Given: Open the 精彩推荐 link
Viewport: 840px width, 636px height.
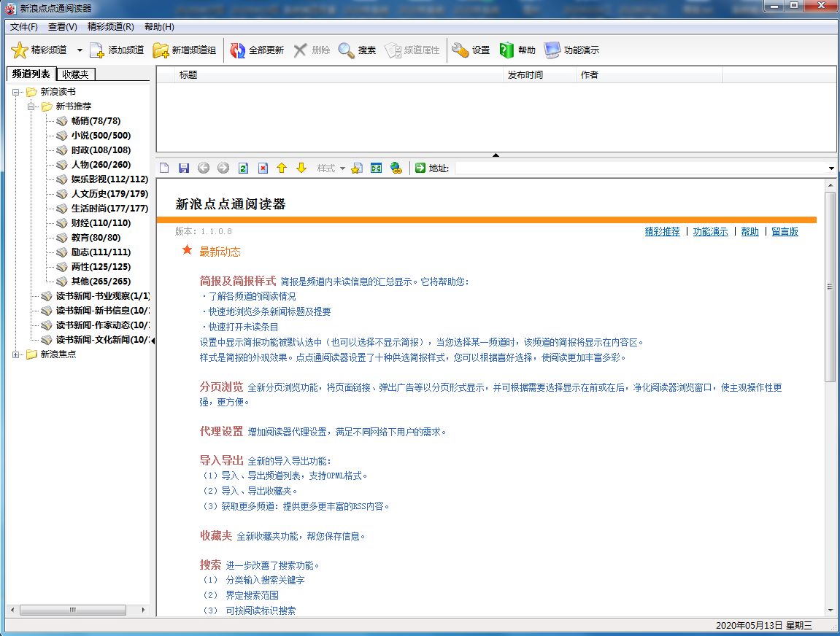Looking at the screenshot, I should 662,231.
